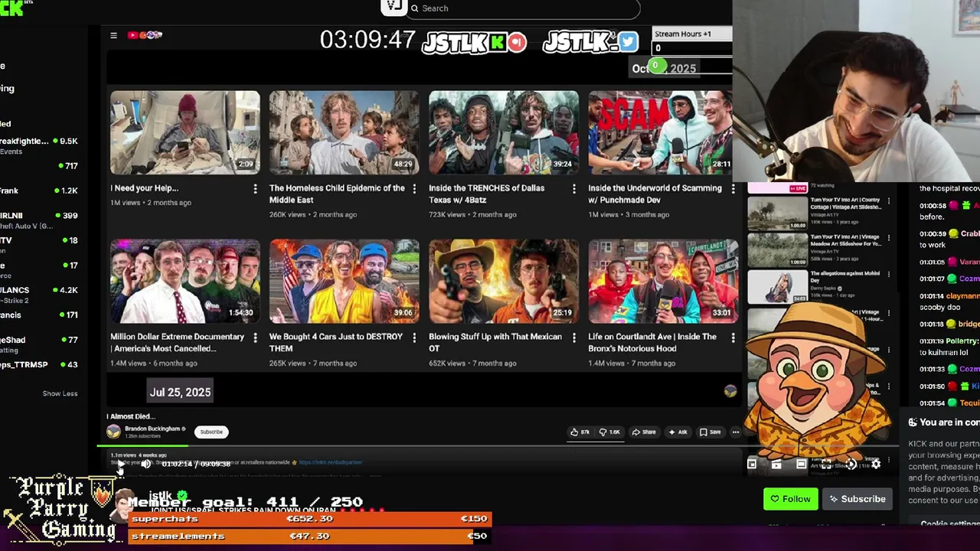
Task: Open options for Country Cottage recommended video
Action: pos(889,201)
